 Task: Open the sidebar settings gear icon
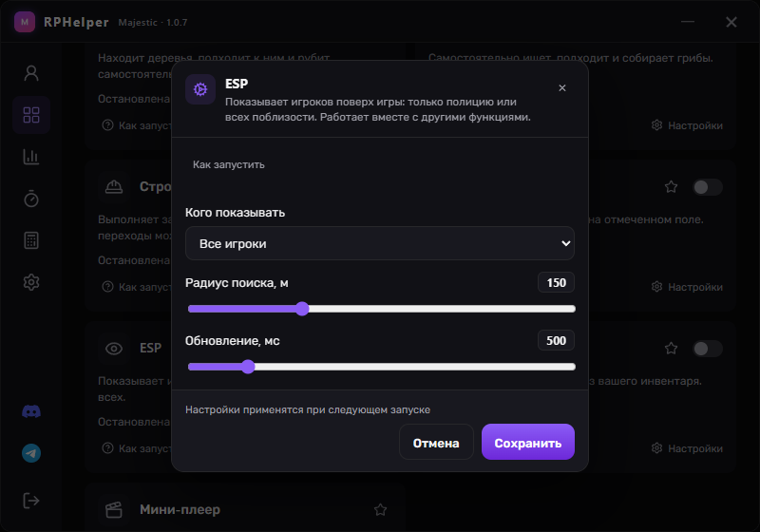pyautogui.click(x=31, y=282)
